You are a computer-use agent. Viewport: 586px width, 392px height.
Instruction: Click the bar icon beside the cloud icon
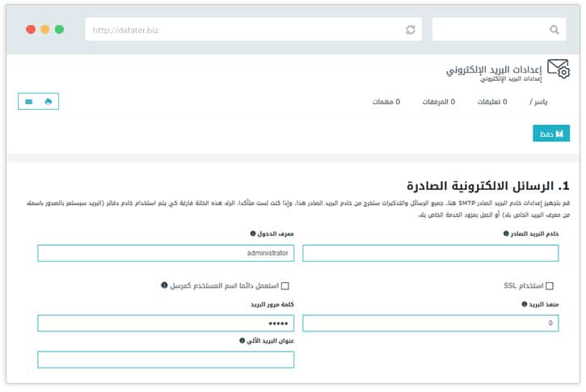pos(29,102)
